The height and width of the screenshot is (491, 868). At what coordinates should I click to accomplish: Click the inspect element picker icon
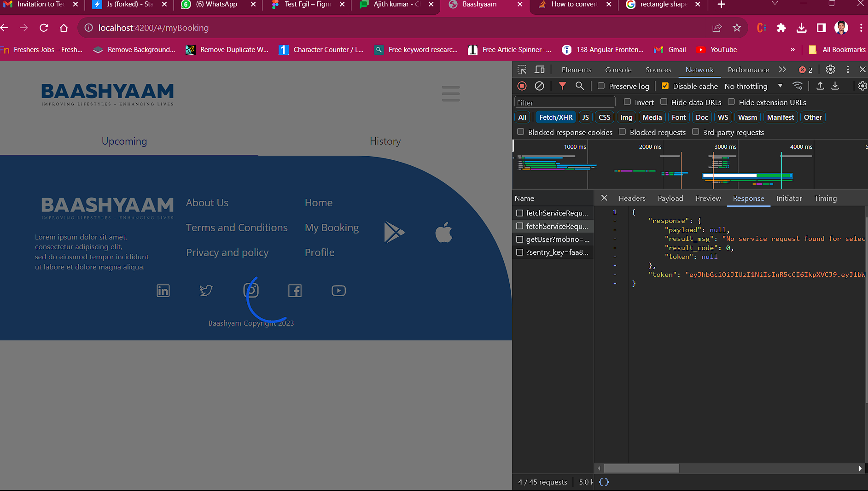(522, 70)
